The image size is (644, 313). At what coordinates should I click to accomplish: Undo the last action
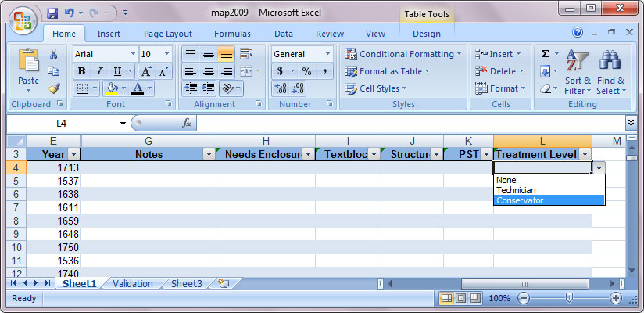click(69, 13)
